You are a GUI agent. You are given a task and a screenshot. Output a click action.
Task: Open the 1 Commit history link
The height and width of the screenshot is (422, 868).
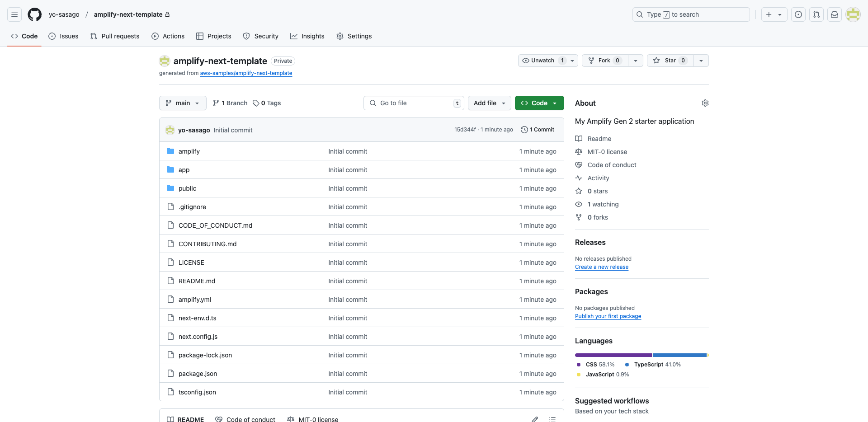click(x=538, y=130)
